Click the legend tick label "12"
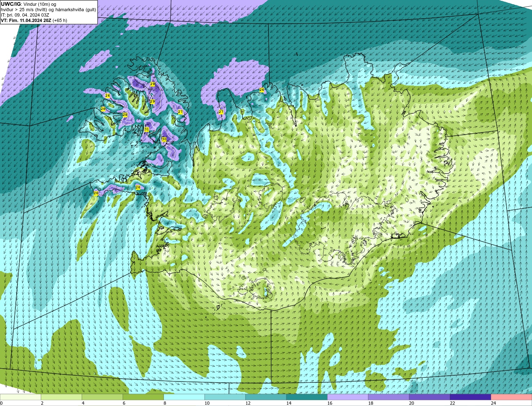The width and height of the screenshot is (532, 406). 248,403
